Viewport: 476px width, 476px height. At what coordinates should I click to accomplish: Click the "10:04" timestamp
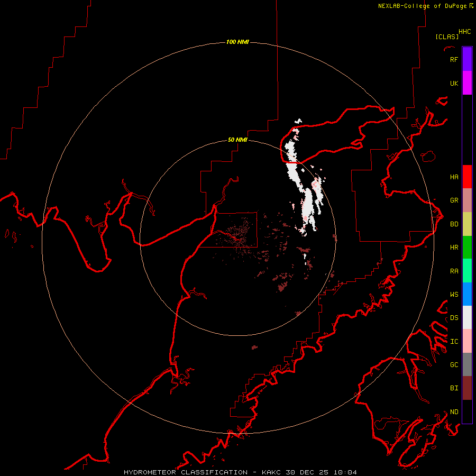[345, 472]
